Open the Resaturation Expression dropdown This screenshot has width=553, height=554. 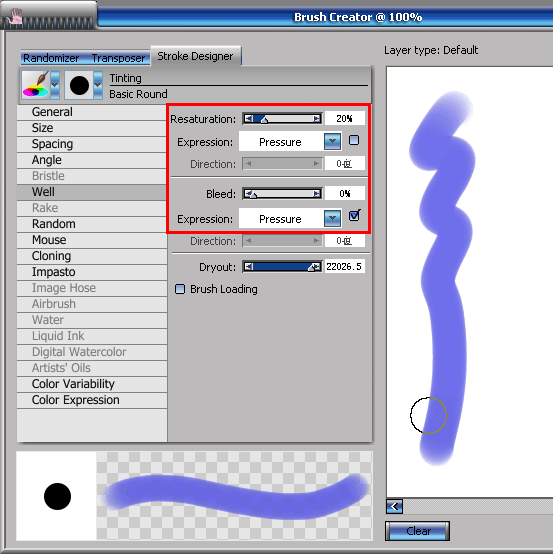(332, 141)
